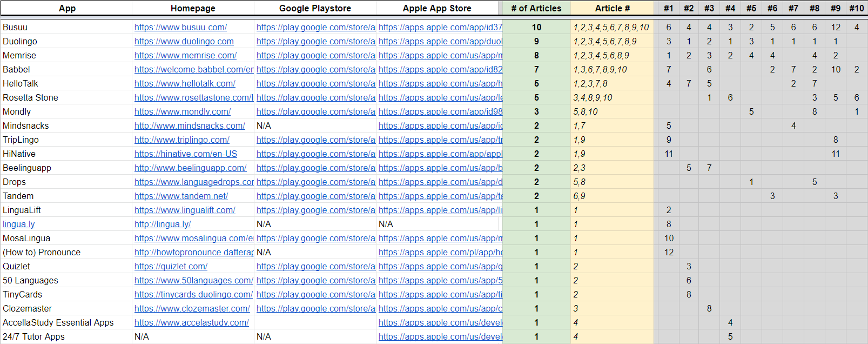
Task: Select Busuu's number of articles cell
Action: click(536, 27)
